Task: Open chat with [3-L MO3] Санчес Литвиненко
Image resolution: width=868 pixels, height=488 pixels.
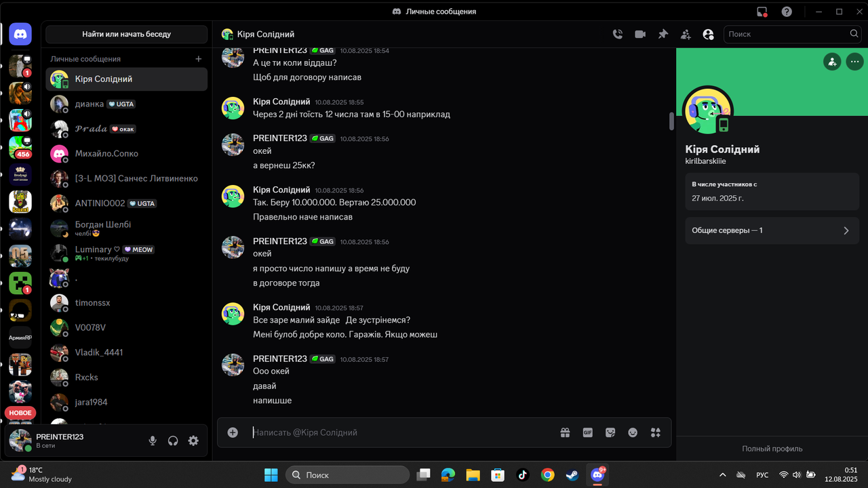Action: click(127, 178)
